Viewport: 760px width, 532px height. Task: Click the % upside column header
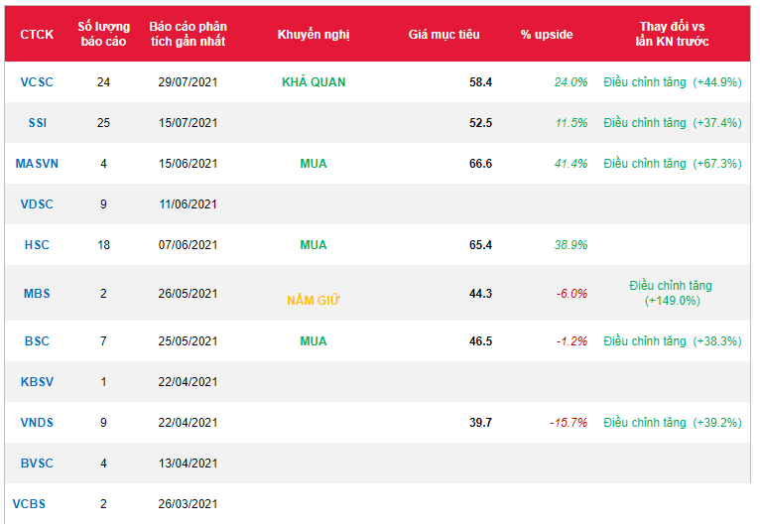[x=547, y=35]
